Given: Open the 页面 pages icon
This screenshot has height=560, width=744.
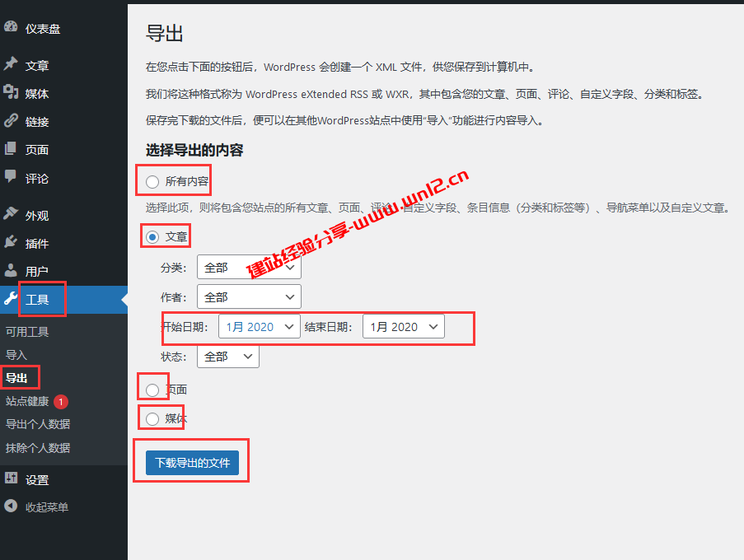Looking at the screenshot, I should pos(11,150).
